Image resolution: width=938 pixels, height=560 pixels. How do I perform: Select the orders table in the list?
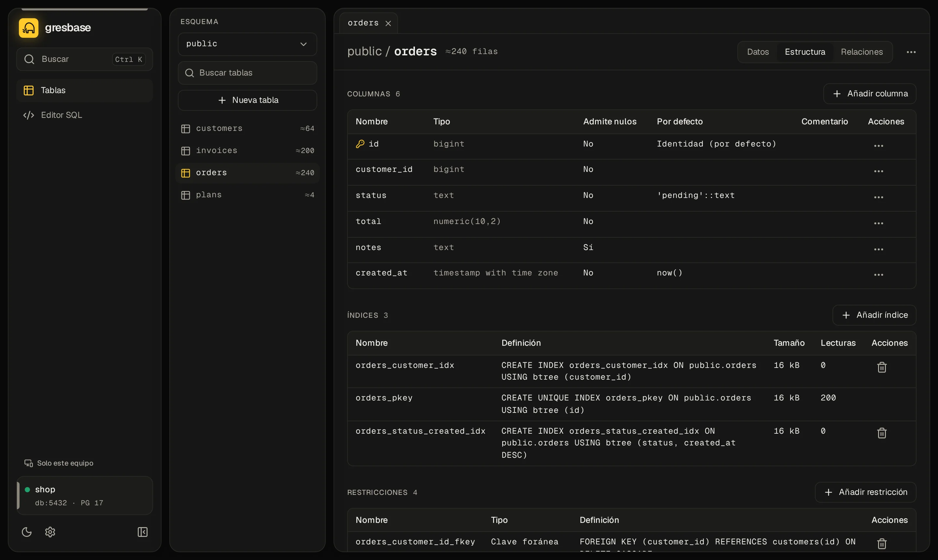point(247,173)
